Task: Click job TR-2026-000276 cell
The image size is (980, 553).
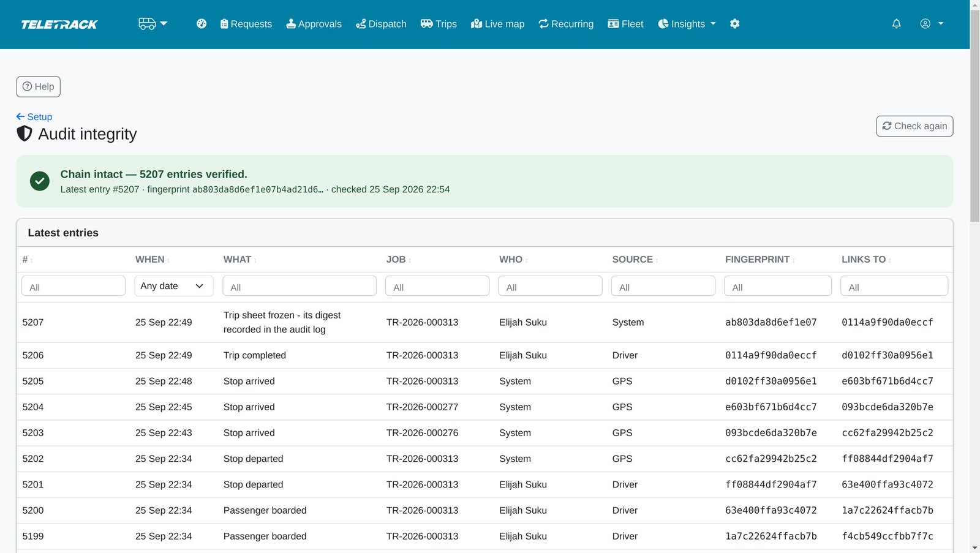Action: coord(422,433)
